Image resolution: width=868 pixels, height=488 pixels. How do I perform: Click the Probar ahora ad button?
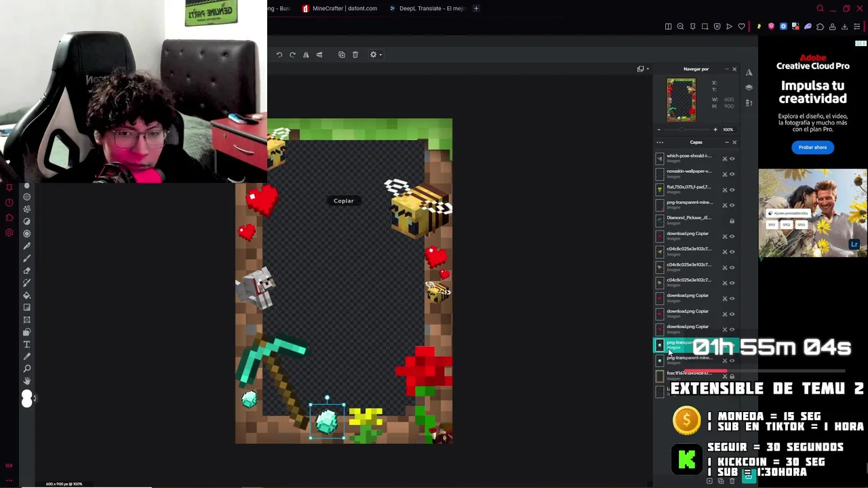tap(812, 147)
